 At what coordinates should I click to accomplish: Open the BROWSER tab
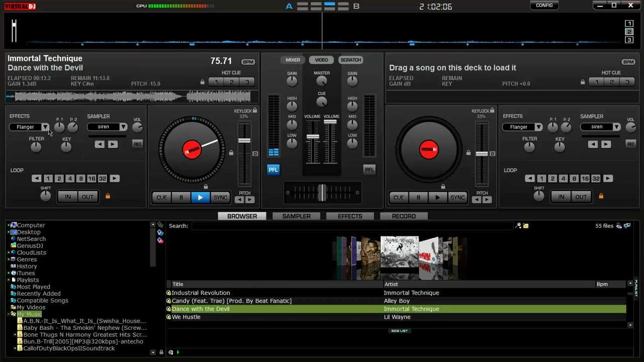click(x=242, y=216)
